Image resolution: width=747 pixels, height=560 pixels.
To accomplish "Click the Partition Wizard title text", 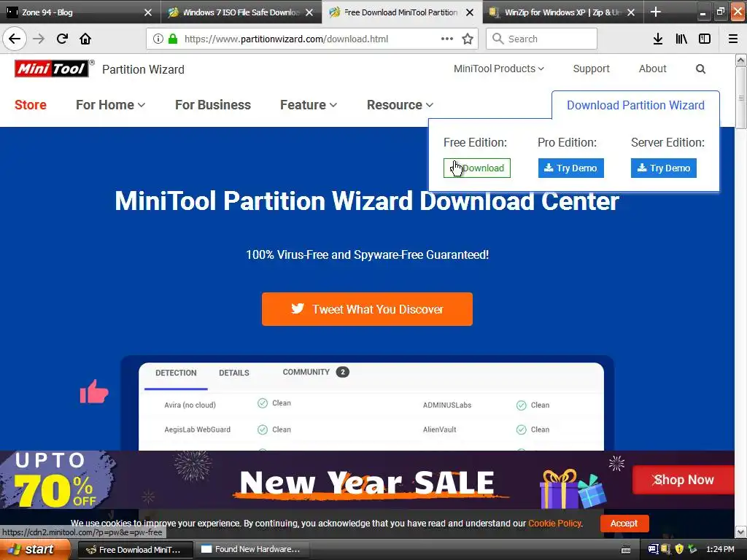I will (x=143, y=69).
